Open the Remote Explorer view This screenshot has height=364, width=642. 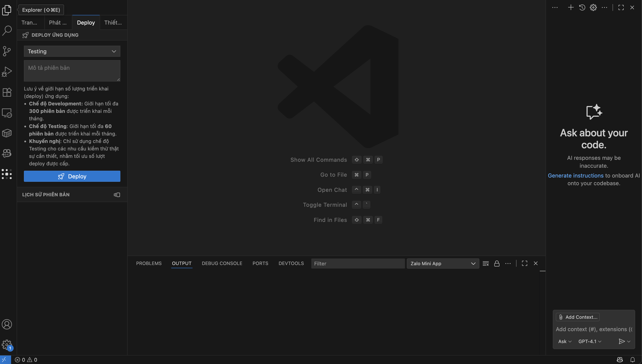(x=7, y=113)
